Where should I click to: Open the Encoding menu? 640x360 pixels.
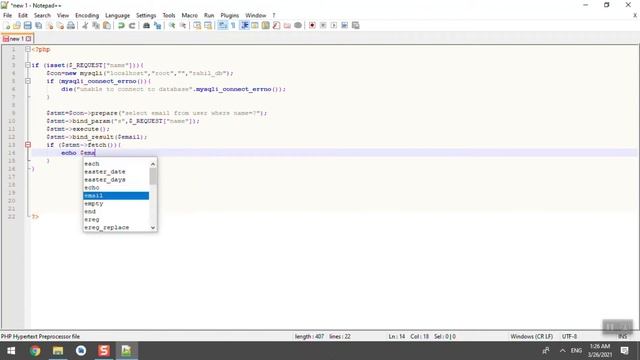pos(87,15)
